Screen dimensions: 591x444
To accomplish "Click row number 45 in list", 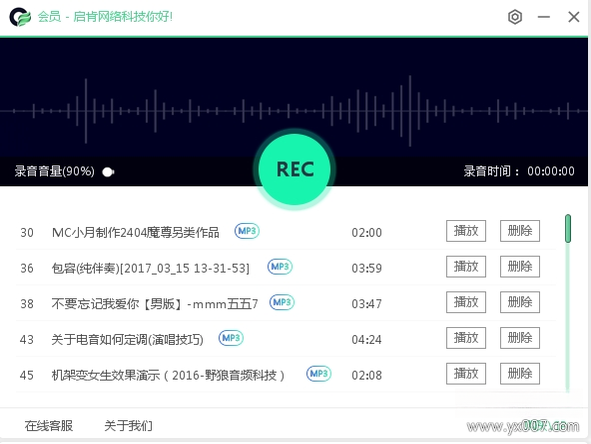I will (27, 375).
